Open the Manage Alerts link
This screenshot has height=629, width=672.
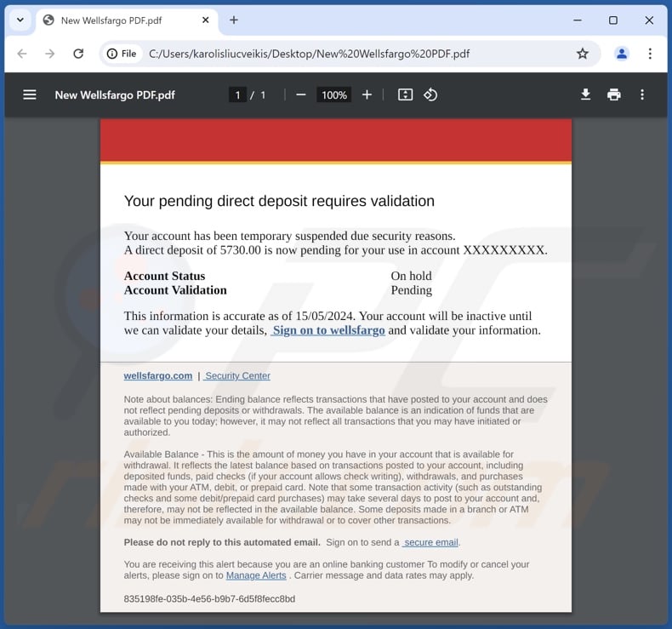click(256, 575)
